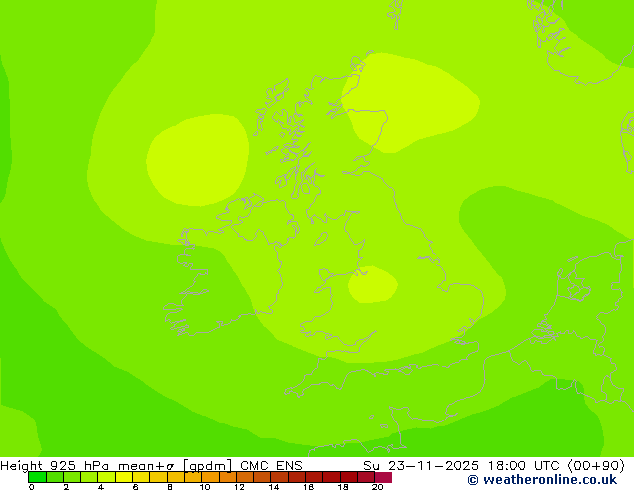Screen dimensions: 634x490
Task: Click the 1–2 legend color swatch
Action: [x=55, y=477]
